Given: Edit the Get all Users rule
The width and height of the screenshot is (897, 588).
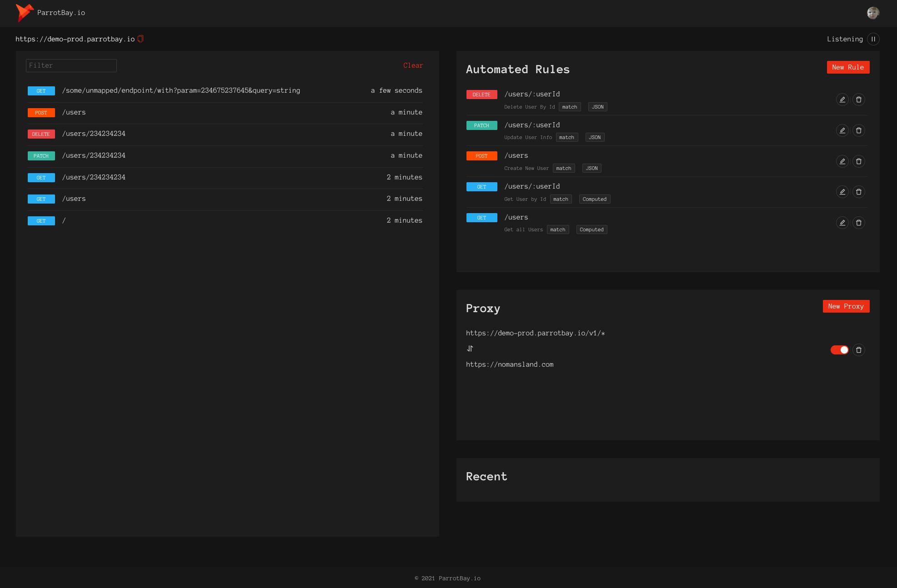Looking at the screenshot, I should tap(842, 223).
